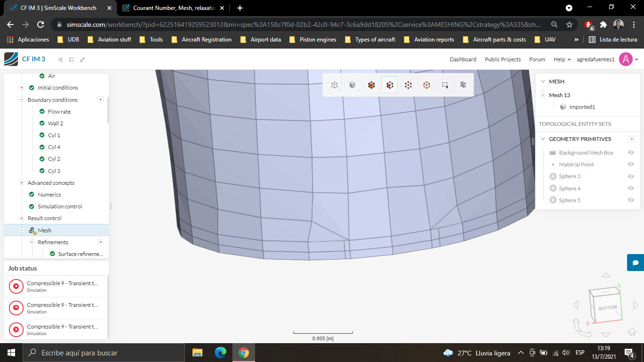Go to the Dashboard page
644x362 pixels.
[x=462, y=59]
